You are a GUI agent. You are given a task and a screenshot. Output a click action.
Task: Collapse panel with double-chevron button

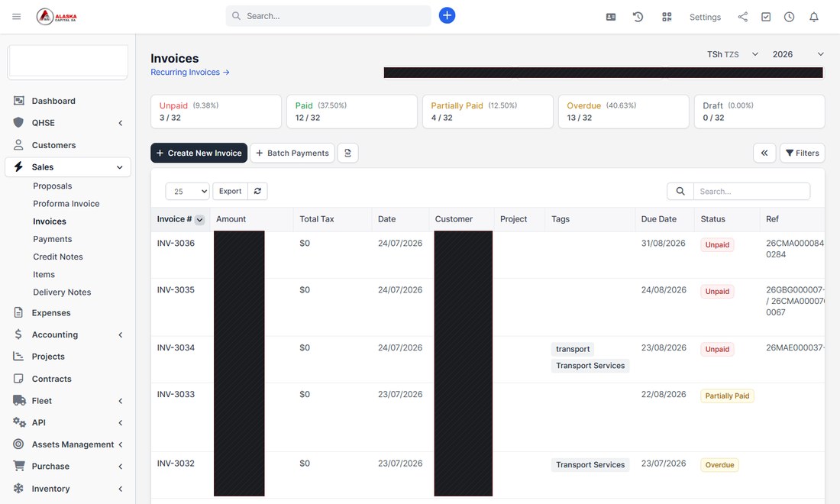point(764,153)
